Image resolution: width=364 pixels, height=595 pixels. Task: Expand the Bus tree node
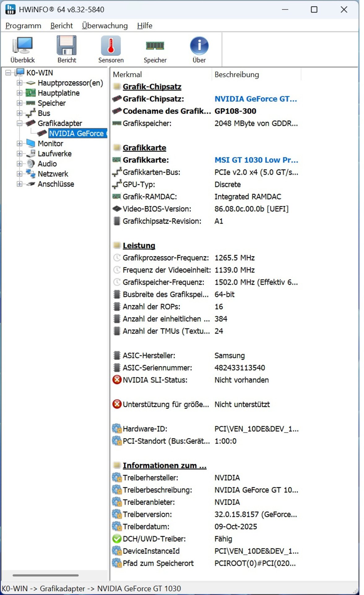19,113
